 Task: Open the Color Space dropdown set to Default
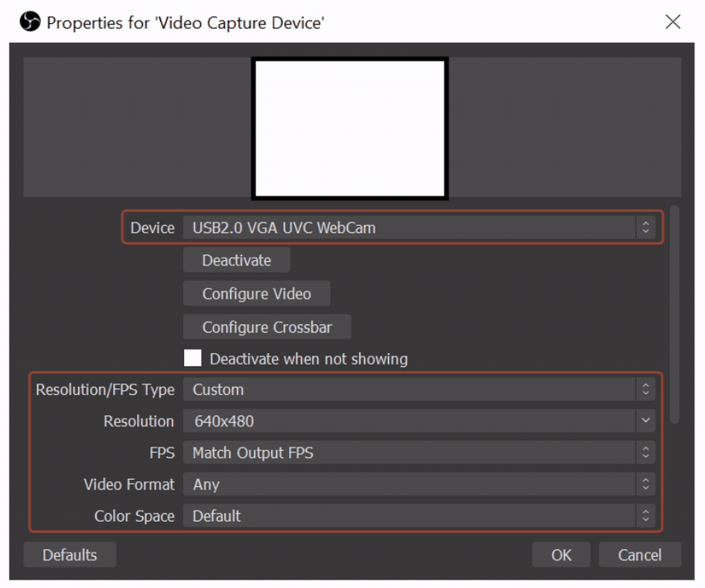click(418, 516)
